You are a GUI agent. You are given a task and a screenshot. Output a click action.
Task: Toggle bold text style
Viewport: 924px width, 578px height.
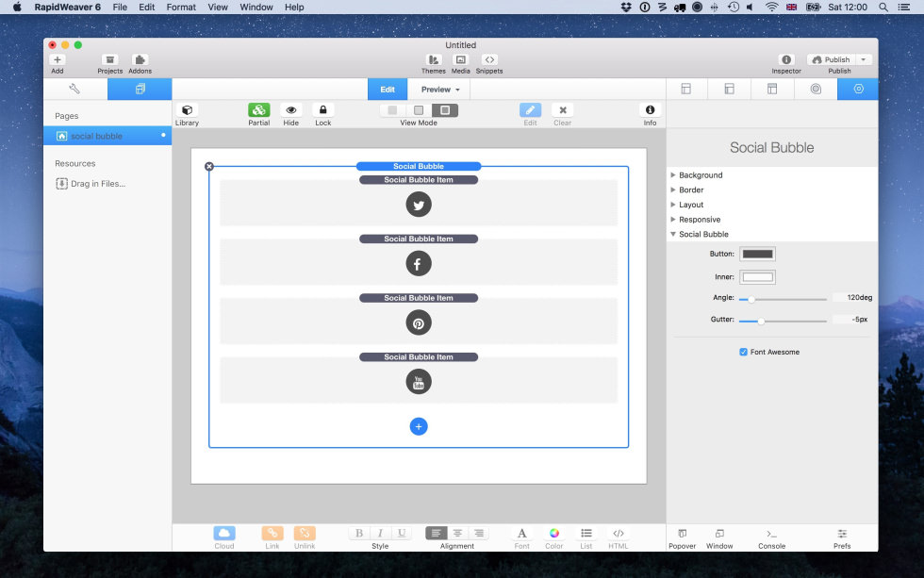point(359,534)
